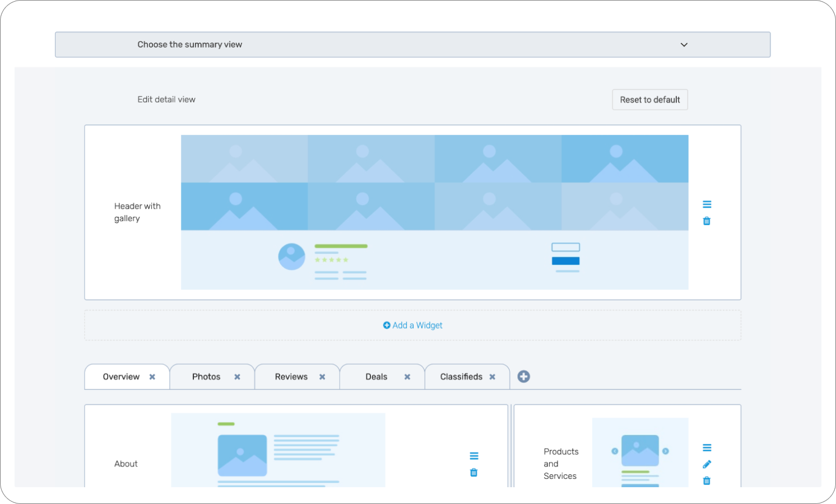
Task: Remove the Classifieds tab
Action: (x=492, y=377)
